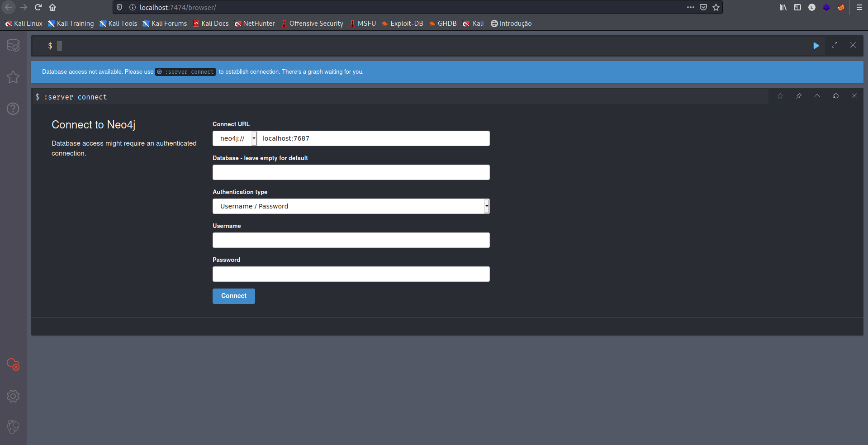868x445 pixels.
Task: Open the About Neo4j sidebar icon
Action: tap(13, 426)
